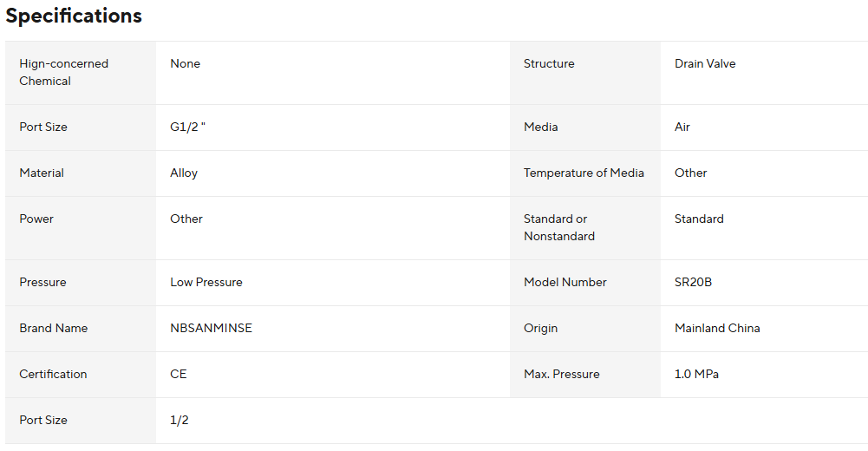Click the 1/2 port size value
Image resolution: width=868 pixels, height=451 pixels.
point(179,420)
